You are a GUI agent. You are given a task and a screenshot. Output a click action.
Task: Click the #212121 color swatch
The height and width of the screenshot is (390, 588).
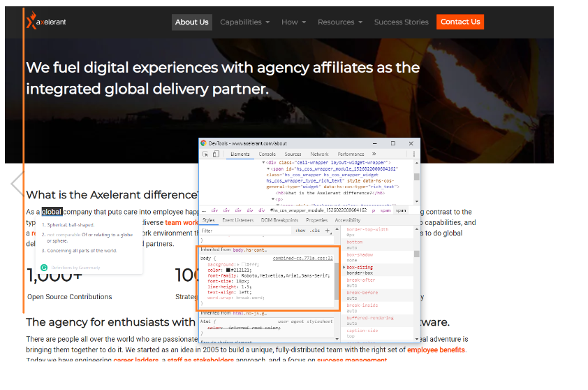pyautogui.click(x=228, y=270)
